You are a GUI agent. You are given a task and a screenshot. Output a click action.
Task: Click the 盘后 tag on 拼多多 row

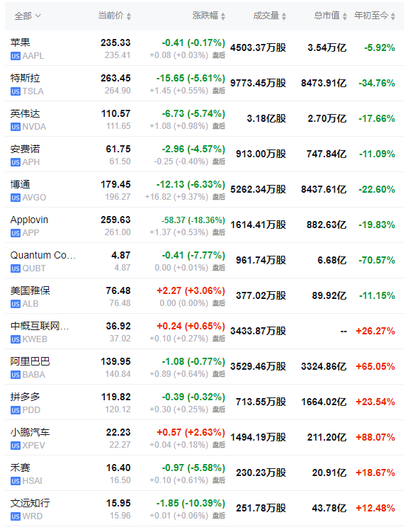pyautogui.click(x=219, y=409)
